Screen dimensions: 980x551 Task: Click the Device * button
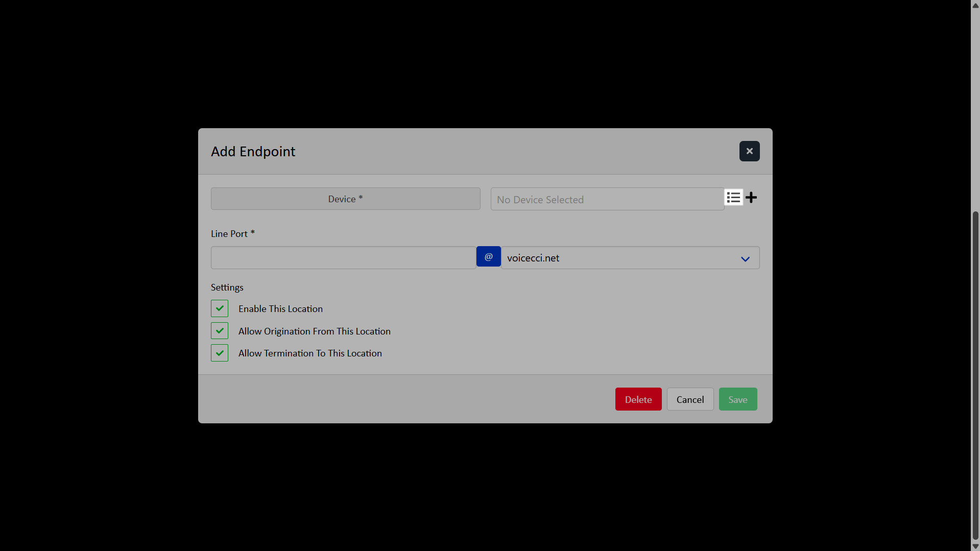345,199
